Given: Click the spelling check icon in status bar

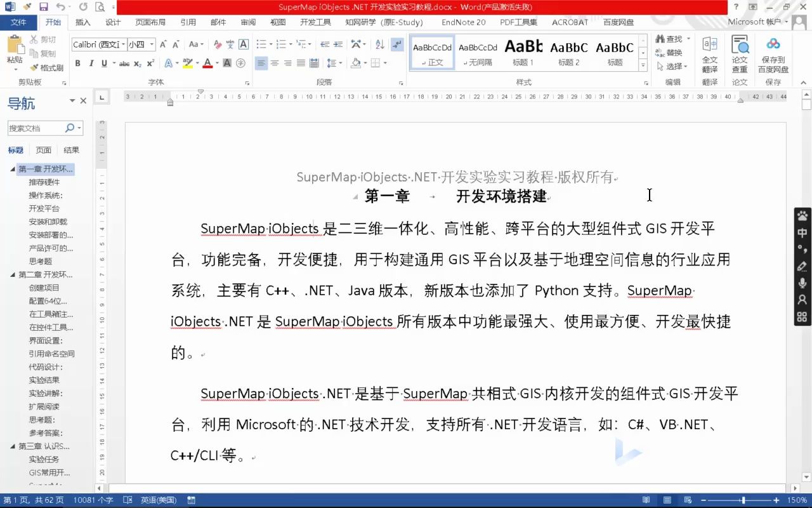Looking at the screenshot, I should (x=128, y=500).
